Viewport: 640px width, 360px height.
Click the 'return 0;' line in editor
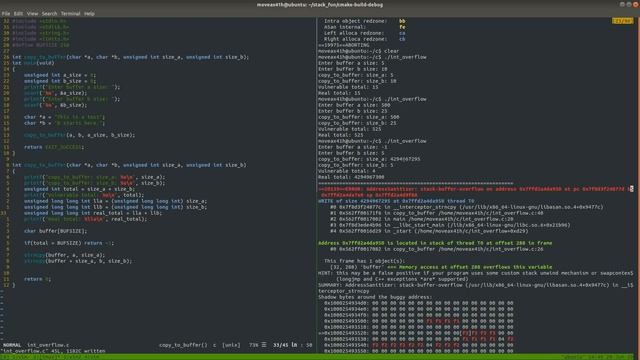[x=37, y=279]
